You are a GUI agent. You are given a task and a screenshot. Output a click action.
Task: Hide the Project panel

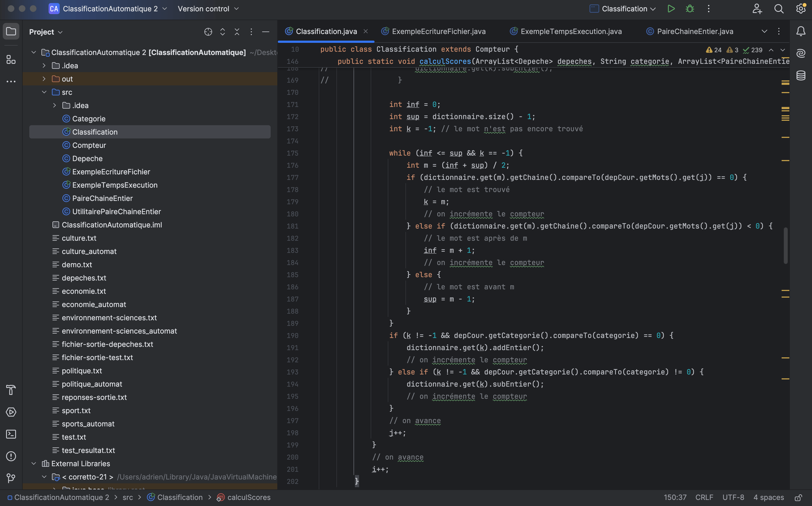[265, 32]
